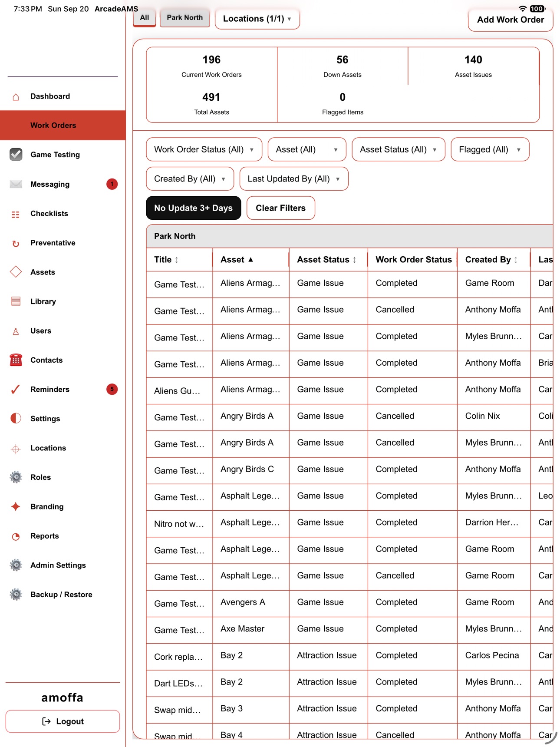Click the Assets diamond icon
The width and height of the screenshot is (560, 747).
coord(16,272)
